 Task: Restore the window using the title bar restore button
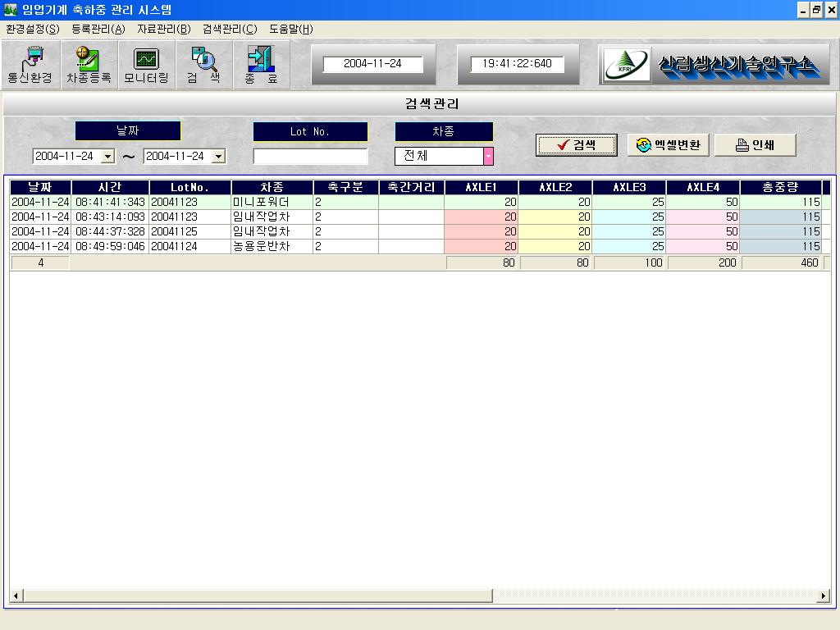[816, 10]
